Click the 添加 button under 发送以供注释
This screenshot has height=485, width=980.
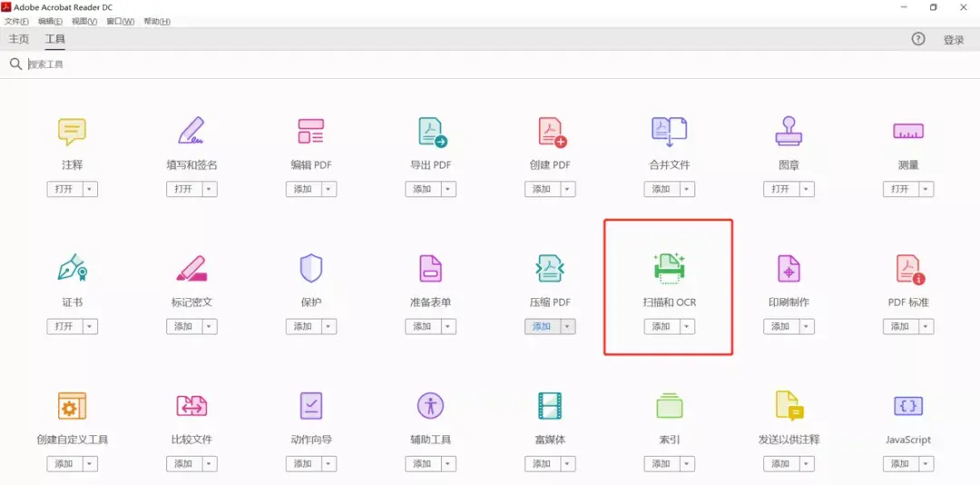click(x=780, y=464)
